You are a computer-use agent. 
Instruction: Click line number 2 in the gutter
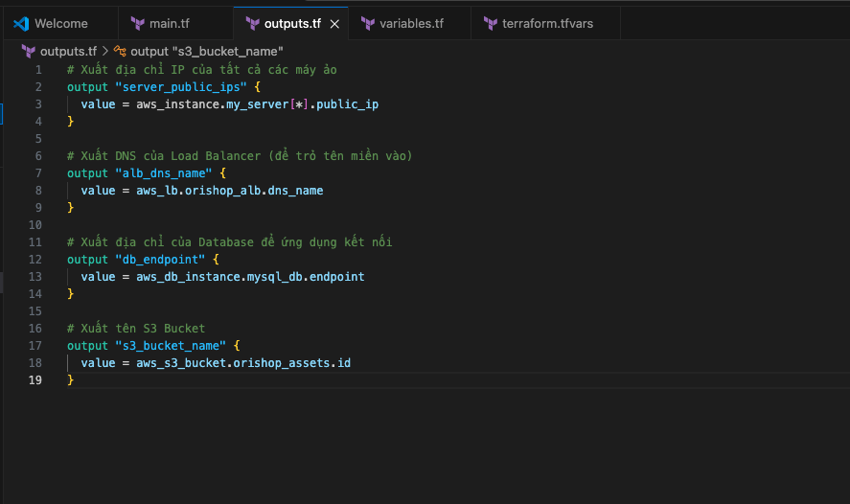point(38,87)
